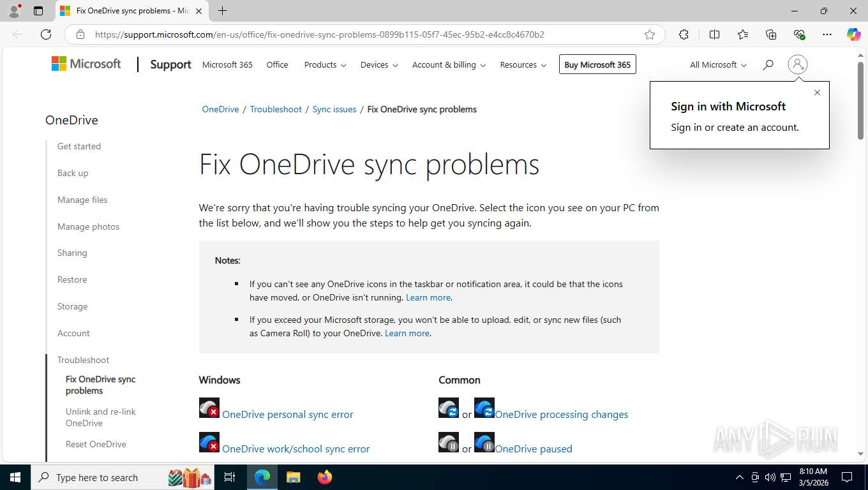Screen dimensions: 868x490
Task: Open the Extensions puzzle icon
Action: (x=684, y=34)
